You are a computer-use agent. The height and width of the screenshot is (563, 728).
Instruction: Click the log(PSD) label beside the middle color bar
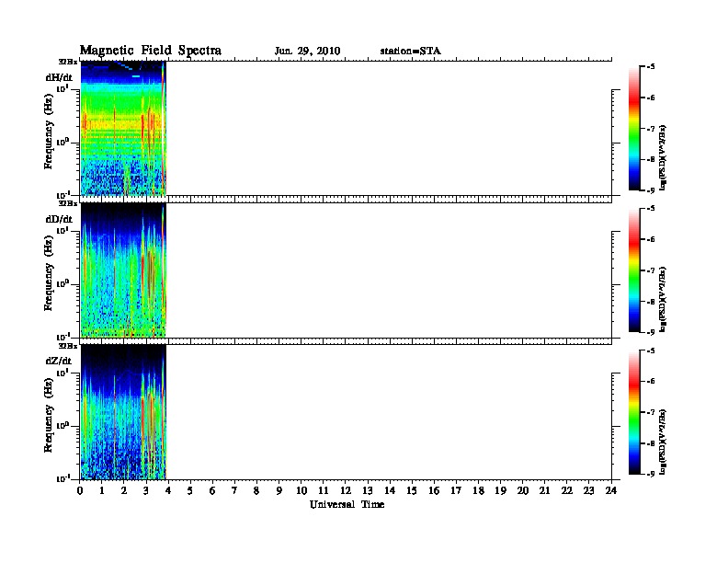tap(663, 300)
